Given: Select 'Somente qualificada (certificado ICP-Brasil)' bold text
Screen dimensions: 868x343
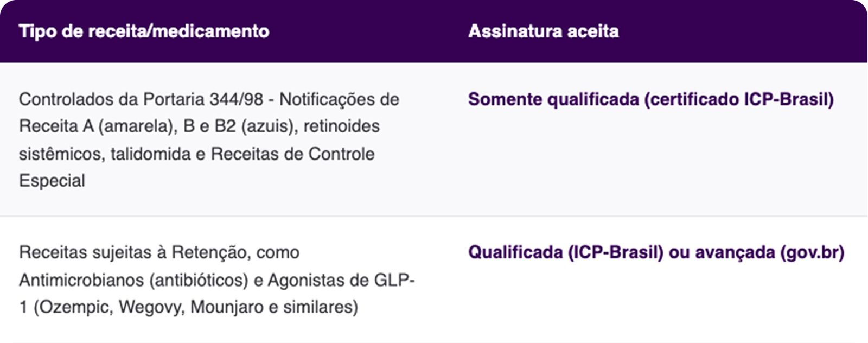Looking at the screenshot, I should 651,99.
